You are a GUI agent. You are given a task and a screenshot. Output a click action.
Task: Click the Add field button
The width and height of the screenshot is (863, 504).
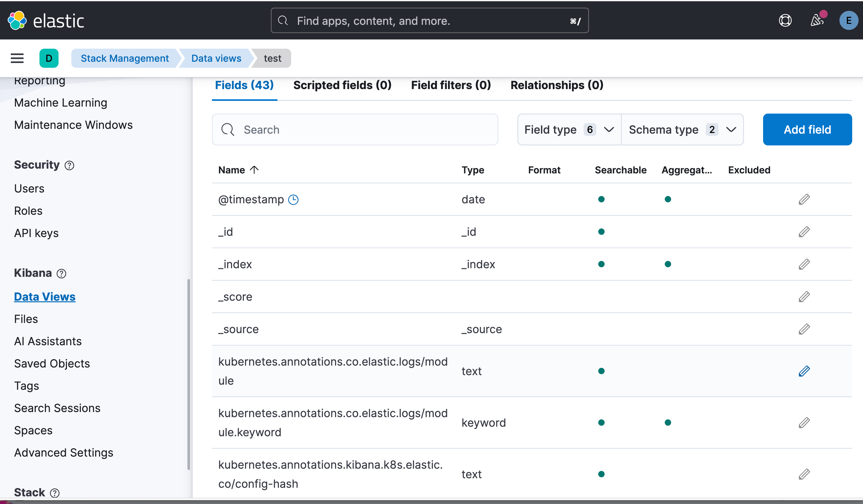[x=807, y=130]
